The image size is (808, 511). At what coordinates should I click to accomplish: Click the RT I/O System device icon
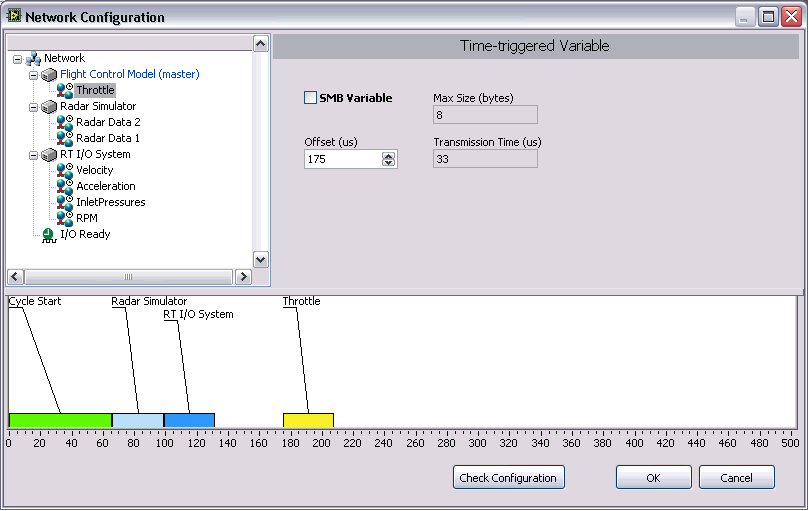pos(49,154)
